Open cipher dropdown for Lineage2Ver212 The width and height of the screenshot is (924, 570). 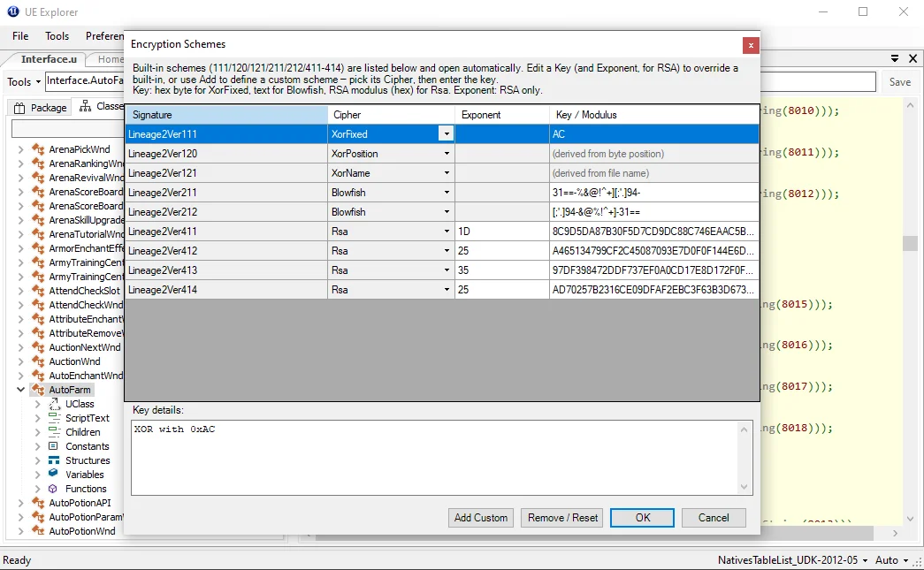tap(447, 212)
